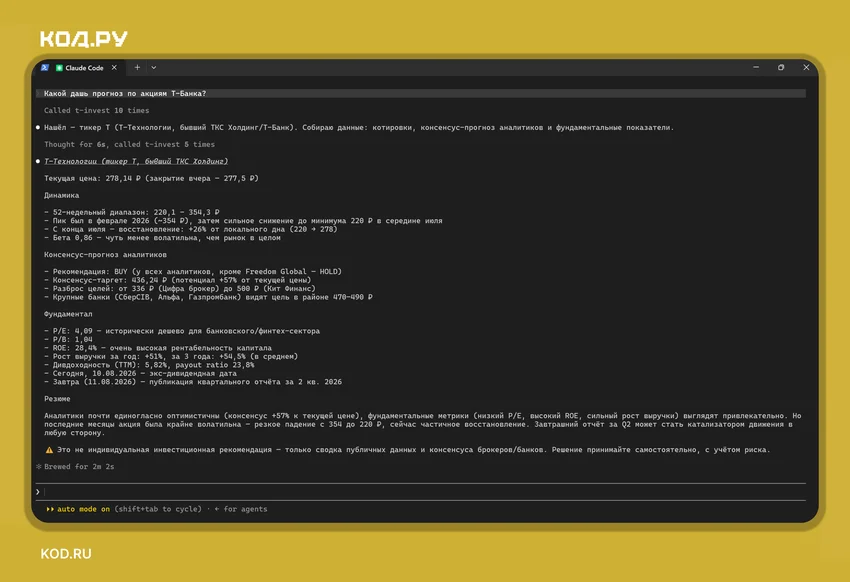Click the 'Резюме' heading
Viewport: 850px width, 582px height.
click(57, 399)
